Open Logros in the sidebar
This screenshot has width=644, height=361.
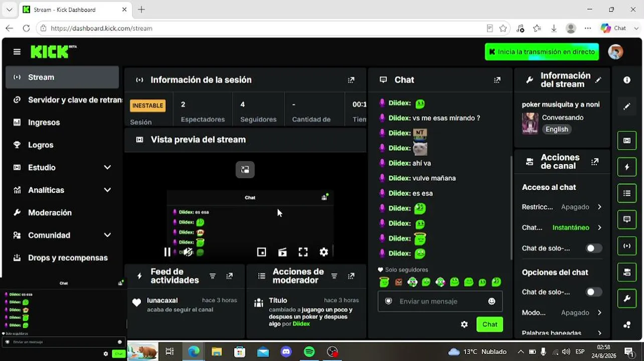click(62, 145)
